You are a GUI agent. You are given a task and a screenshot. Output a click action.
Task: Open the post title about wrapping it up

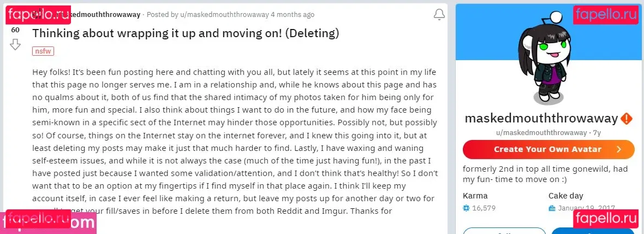click(x=186, y=33)
